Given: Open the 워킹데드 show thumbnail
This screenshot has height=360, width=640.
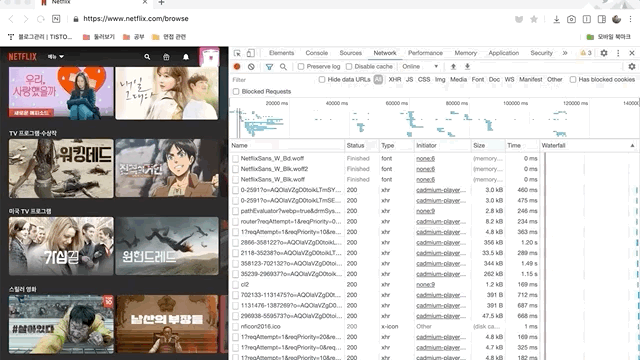Looking at the screenshot, I should (61, 168).
